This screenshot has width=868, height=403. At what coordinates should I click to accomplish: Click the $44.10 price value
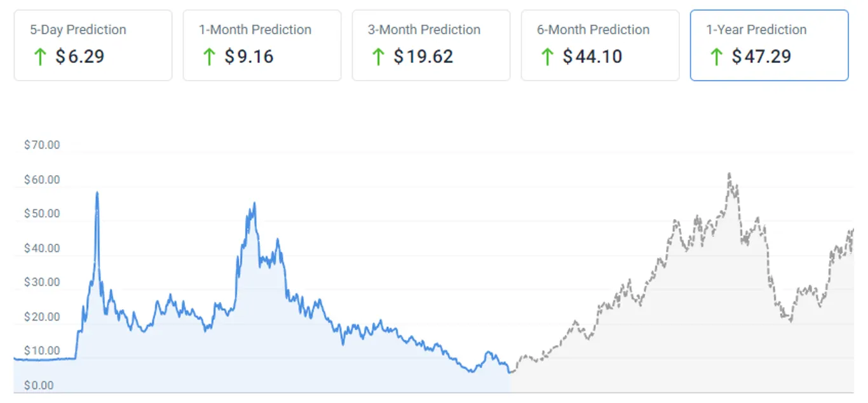(592, 57)
